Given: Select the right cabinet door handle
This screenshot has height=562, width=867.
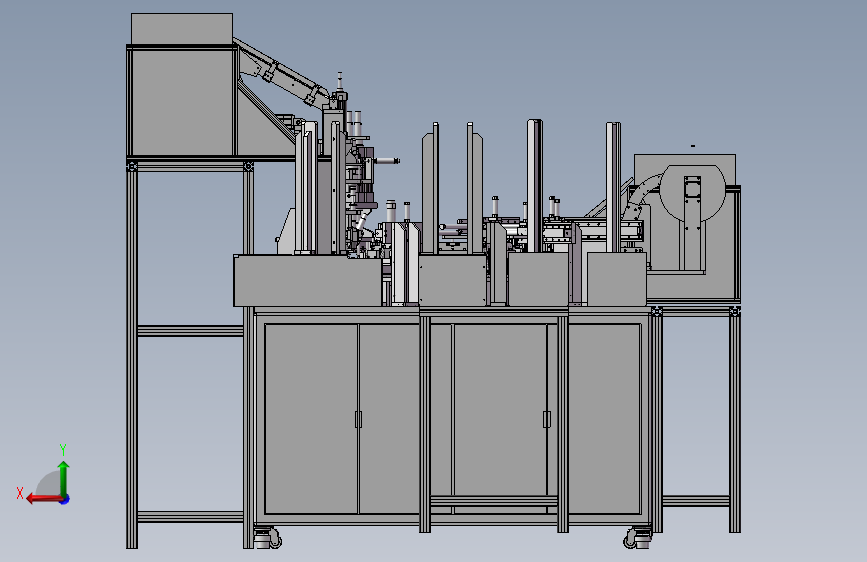Looking at the screenshot, I should [x=546, y=419].
